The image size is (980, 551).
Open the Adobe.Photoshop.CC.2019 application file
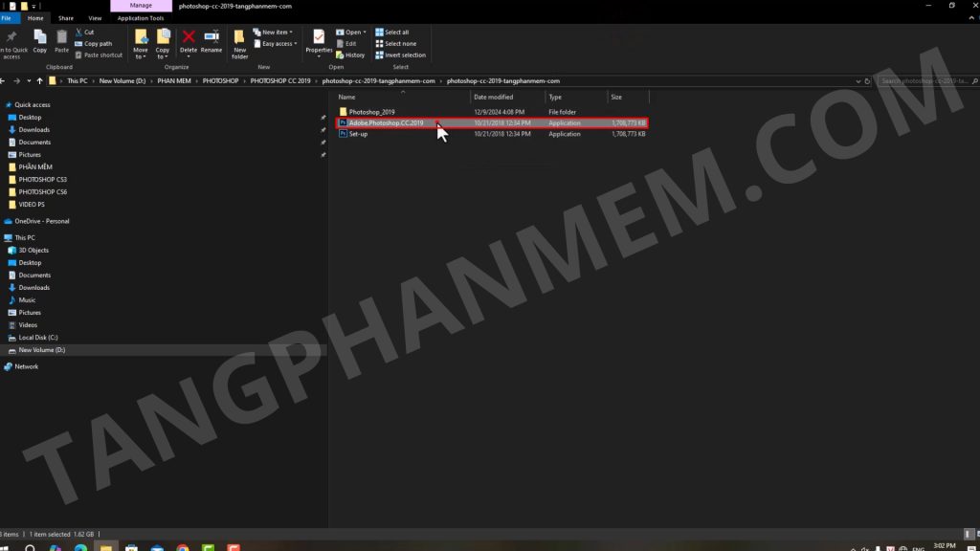coord(386,123)
